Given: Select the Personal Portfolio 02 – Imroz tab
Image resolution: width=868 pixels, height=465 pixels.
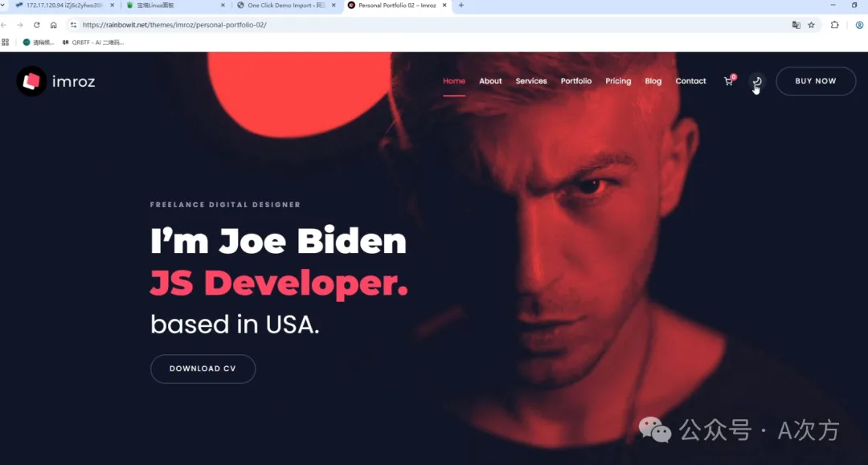Looking at the screenshot, I should [396, 6].
